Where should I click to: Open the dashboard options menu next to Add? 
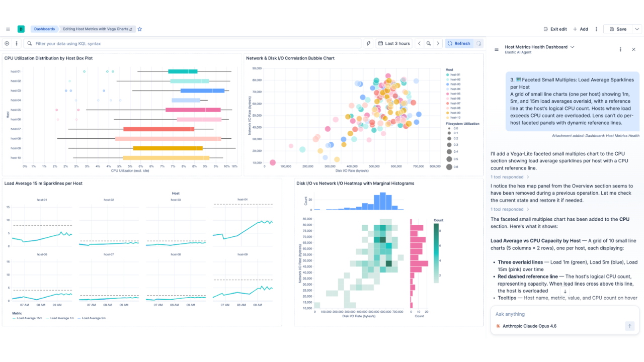tap(596, 29)
